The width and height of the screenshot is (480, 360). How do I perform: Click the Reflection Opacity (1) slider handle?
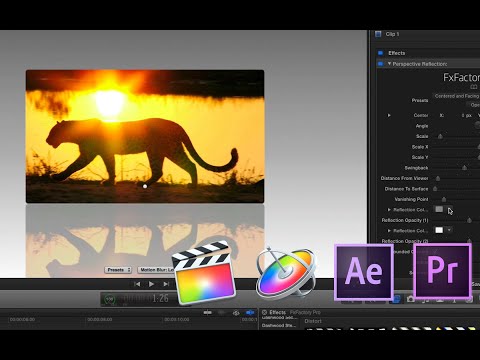click(x=469, y=220)
